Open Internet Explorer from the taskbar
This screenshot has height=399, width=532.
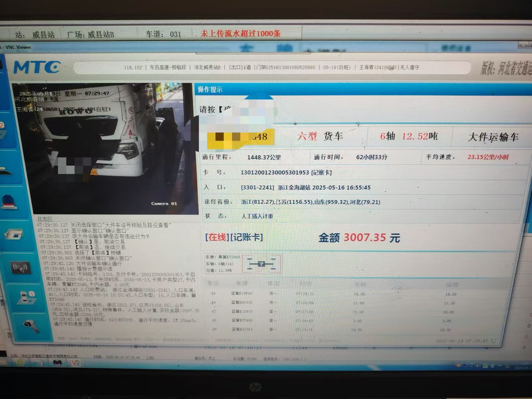(x=21, y=362)
